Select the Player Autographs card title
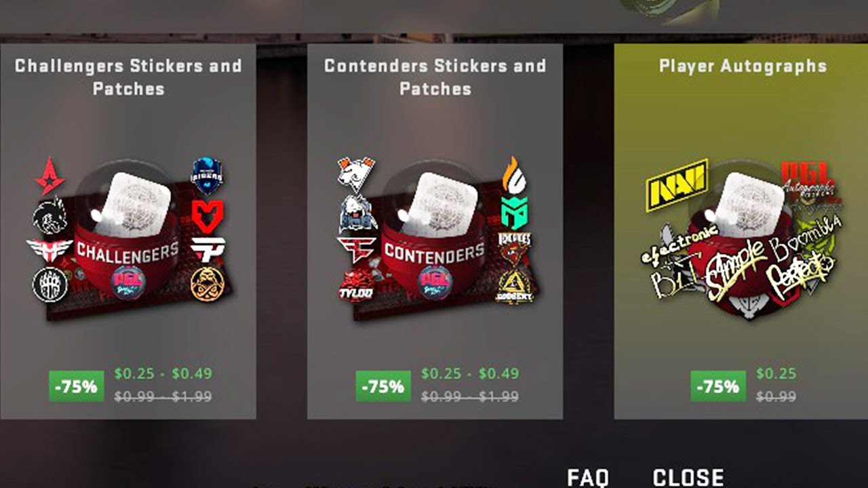The width and height of the screenshot is (868, 488). 743,66
